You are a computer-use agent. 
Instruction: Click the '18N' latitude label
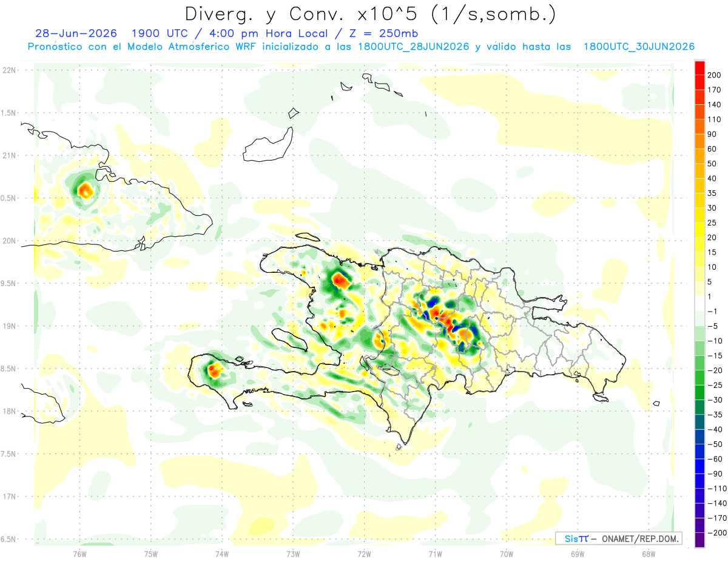(8, 411)
